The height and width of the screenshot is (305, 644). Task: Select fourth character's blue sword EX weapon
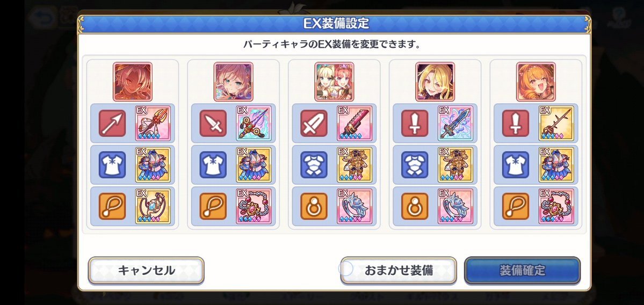click(x=455, y=123)
